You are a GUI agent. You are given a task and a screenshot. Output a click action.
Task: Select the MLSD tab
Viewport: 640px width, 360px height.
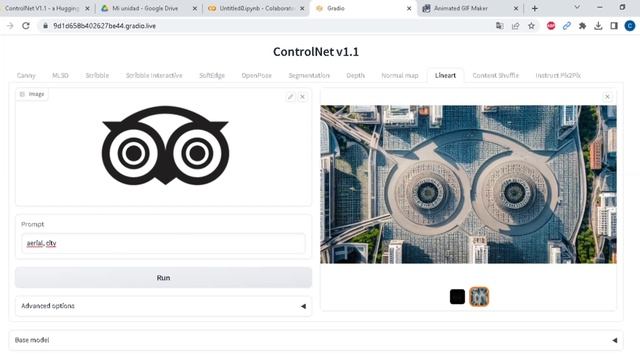click(x=60, y=76)
